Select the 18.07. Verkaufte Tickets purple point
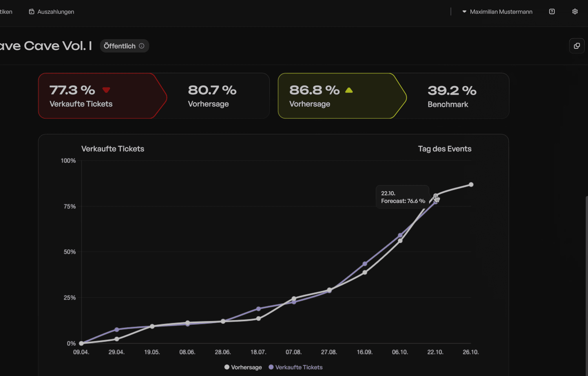This screenshot has width=588, height=376. (x=259, y=309)
